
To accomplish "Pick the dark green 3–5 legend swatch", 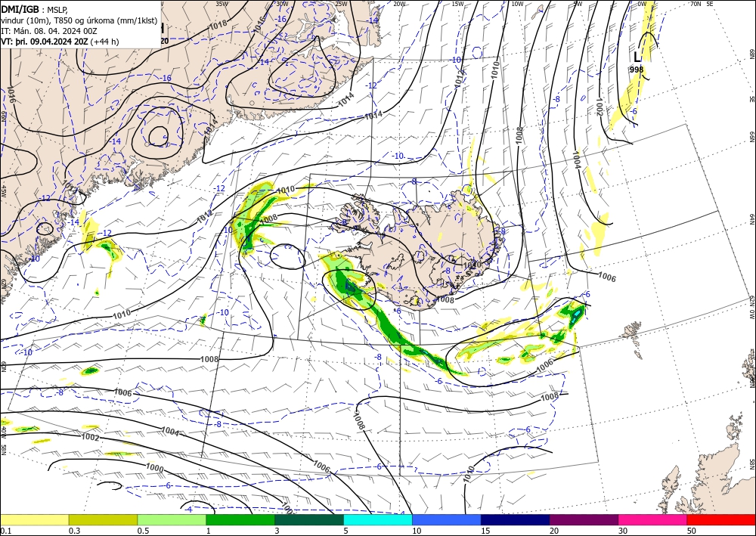I will click(309, 519).
